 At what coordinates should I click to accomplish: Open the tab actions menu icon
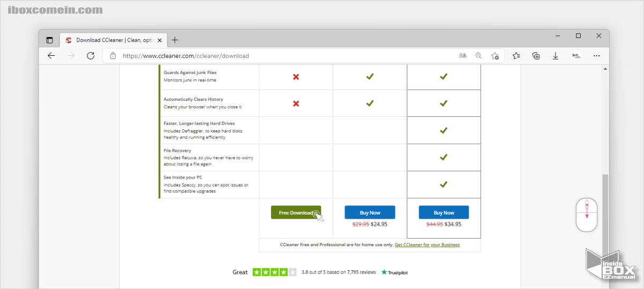pyautogui.click(x=50, y=40)
